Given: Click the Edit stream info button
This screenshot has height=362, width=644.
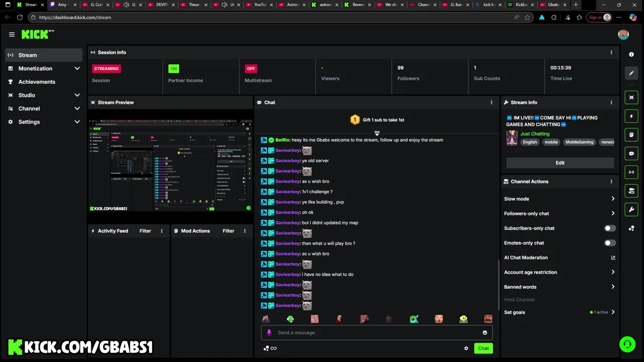Looking at the screenshot, I should coord(560,163).
